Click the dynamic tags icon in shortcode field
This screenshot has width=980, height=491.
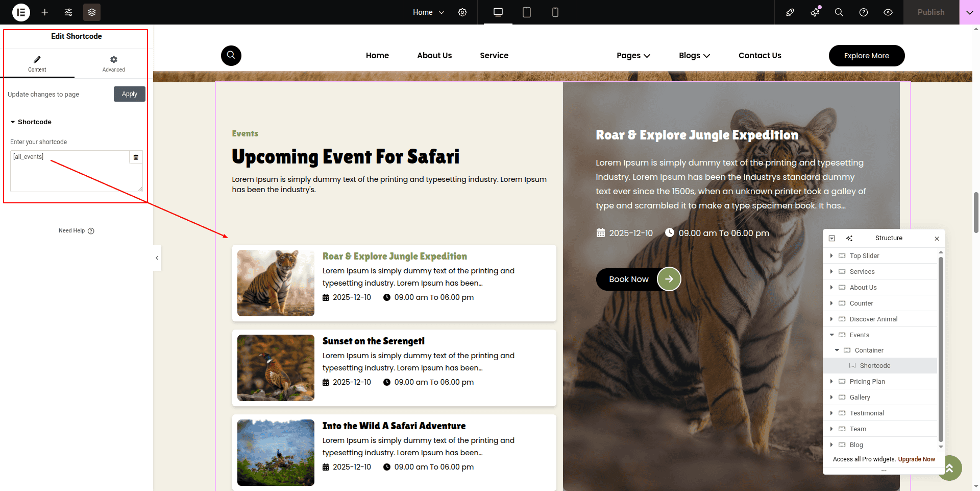pos(136,157)
